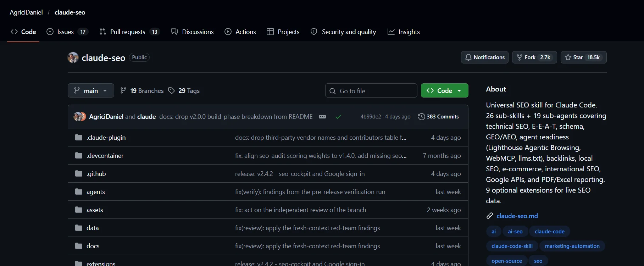Open the Issues tab

click(67, 32)
